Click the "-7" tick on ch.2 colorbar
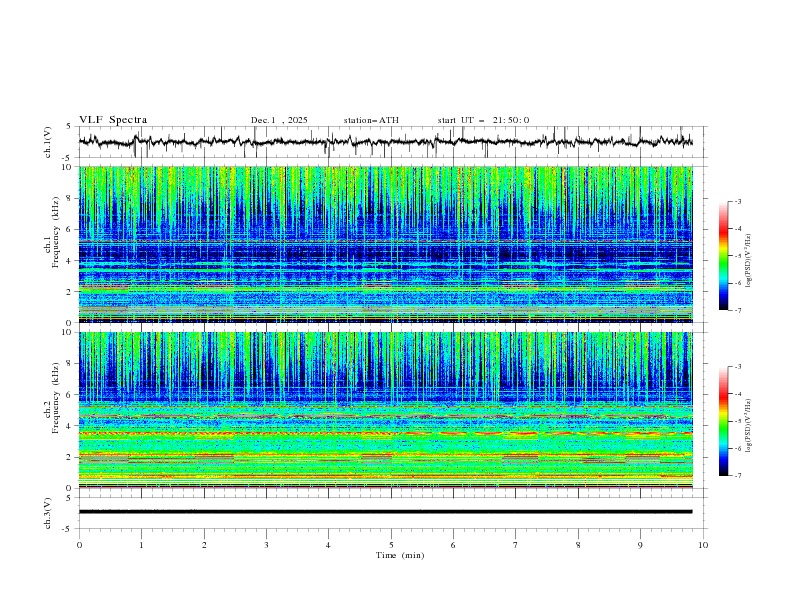 click(738, 476)
